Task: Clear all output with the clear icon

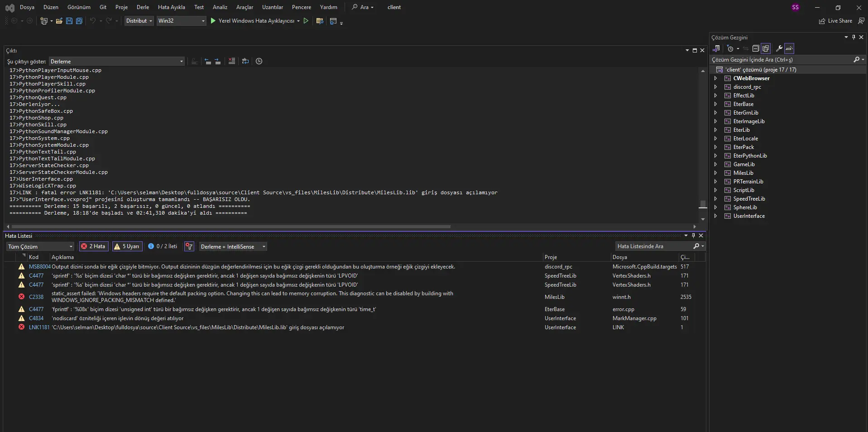Action: [232, 61]
